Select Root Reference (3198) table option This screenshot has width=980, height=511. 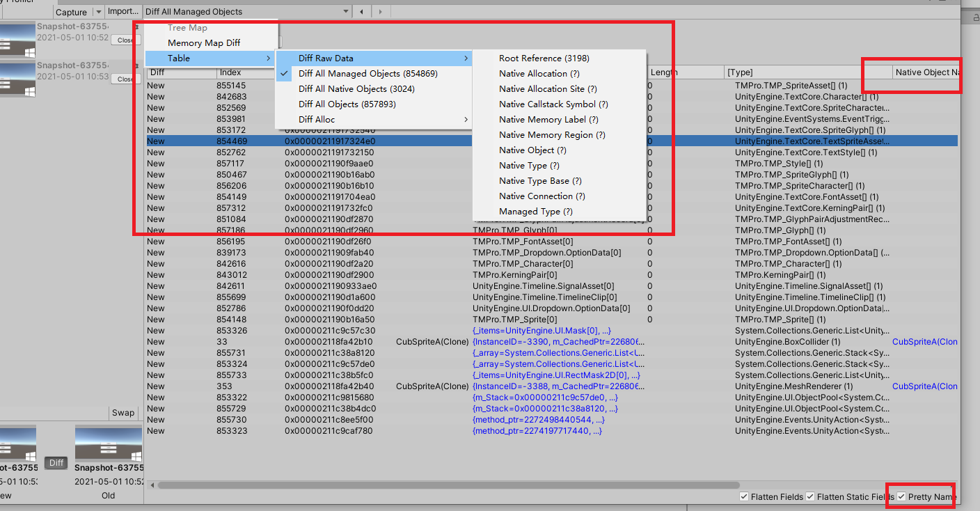pos(544,58)
